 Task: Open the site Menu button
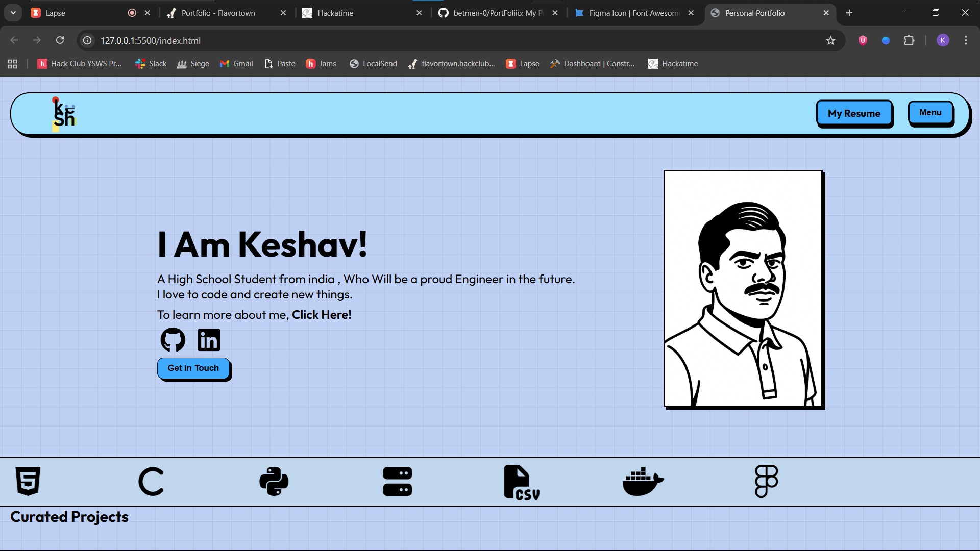point(930,113)
